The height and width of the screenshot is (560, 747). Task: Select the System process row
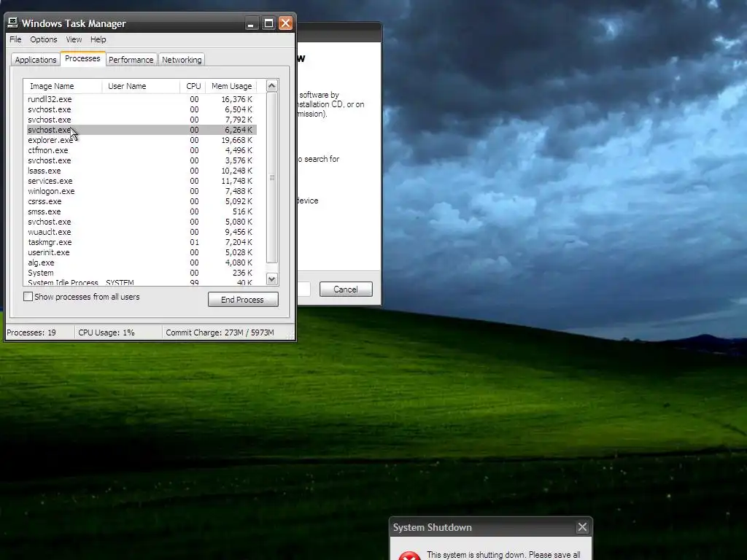[x=142, y=273]
